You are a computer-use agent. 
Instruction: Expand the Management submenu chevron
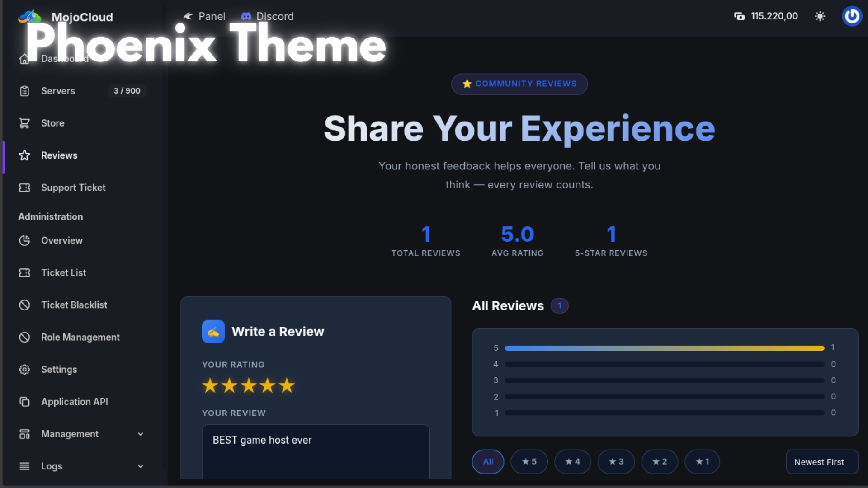(x=141, y=434)
